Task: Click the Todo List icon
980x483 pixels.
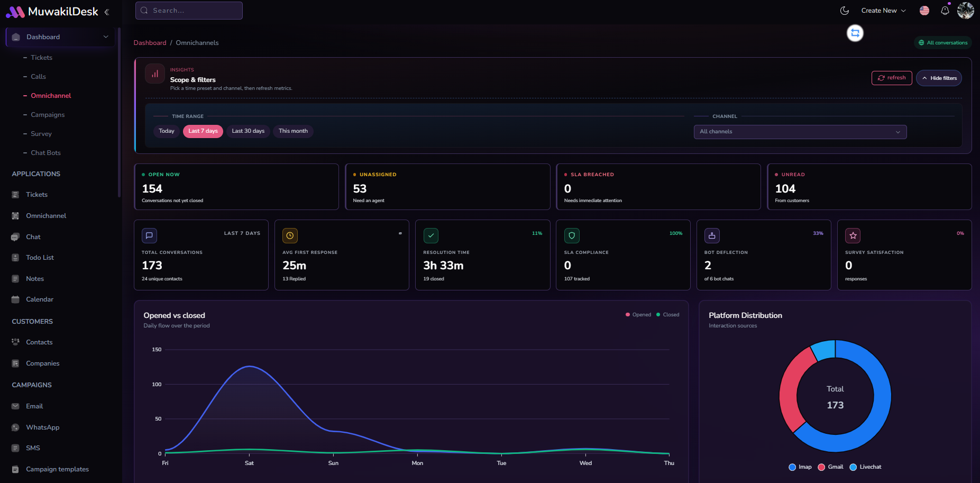Action: pos(15,258)
